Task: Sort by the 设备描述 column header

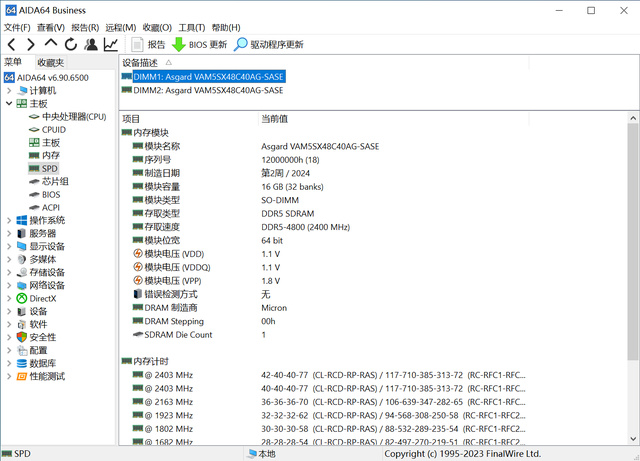Action: pos(140,63)
